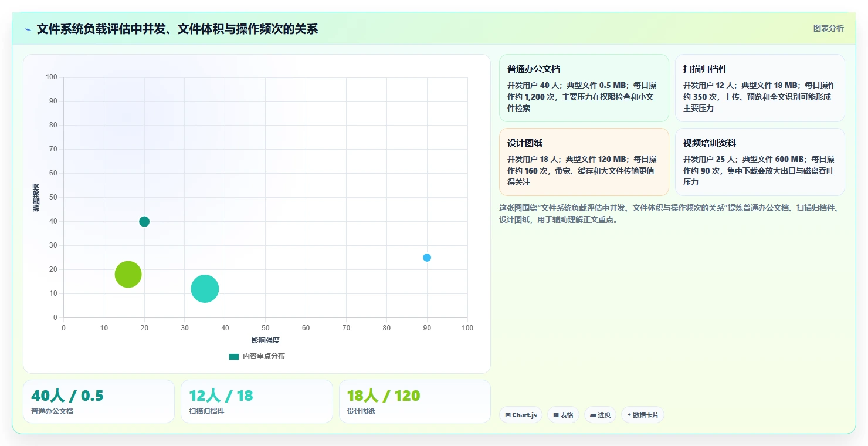The image size is (868, 446).
Task: Toggle the 内容重点分布 legend item
Action: pos(257,356)
